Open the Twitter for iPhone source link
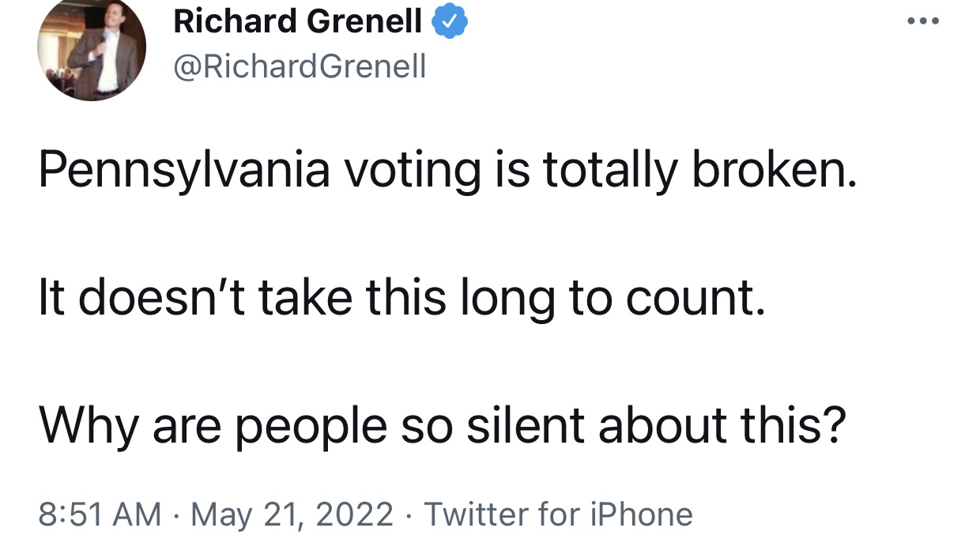 [559, 515]
